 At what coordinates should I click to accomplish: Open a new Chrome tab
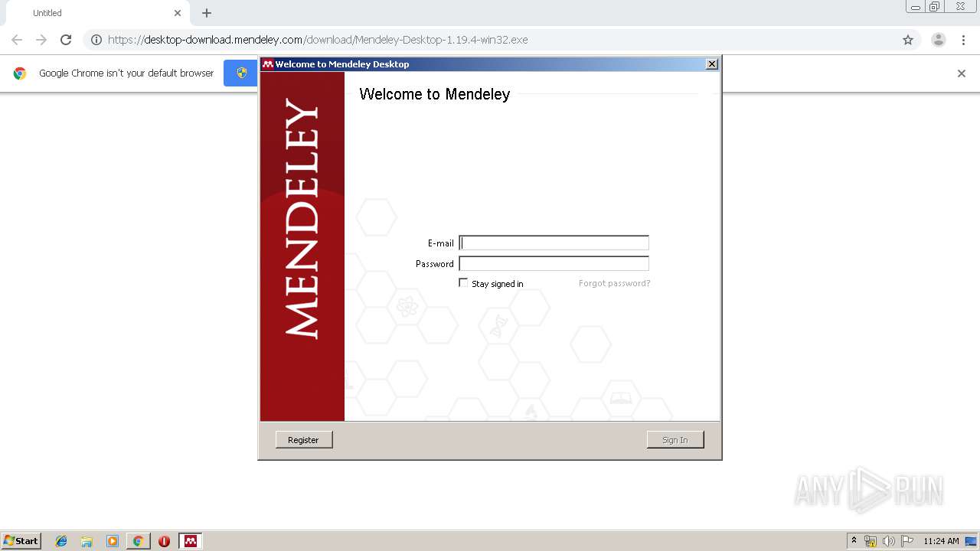(x=207, y=13)
